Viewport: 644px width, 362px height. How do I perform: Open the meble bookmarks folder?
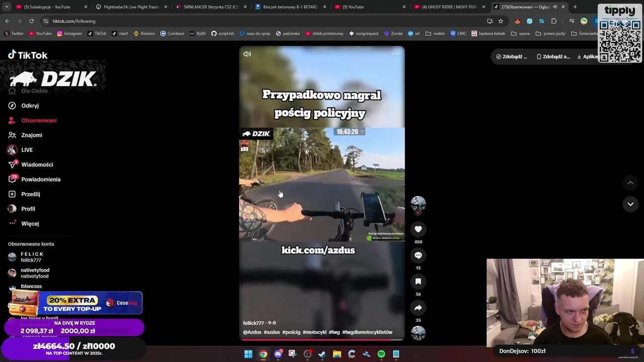pos(435,34)
